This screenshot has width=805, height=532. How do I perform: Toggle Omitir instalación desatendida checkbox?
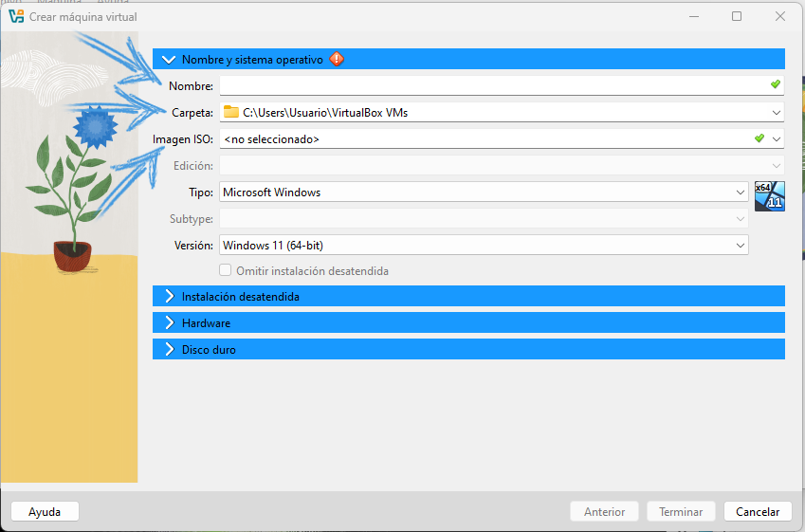[226, 271]
